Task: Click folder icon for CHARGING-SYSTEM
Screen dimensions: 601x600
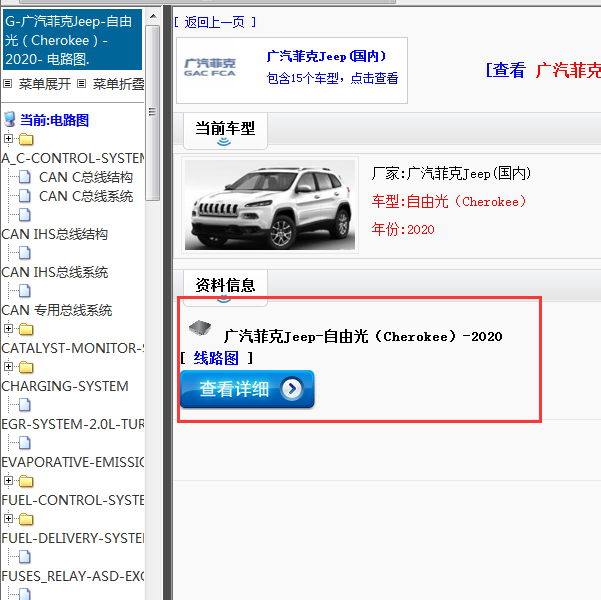Action: coord(26,367)
